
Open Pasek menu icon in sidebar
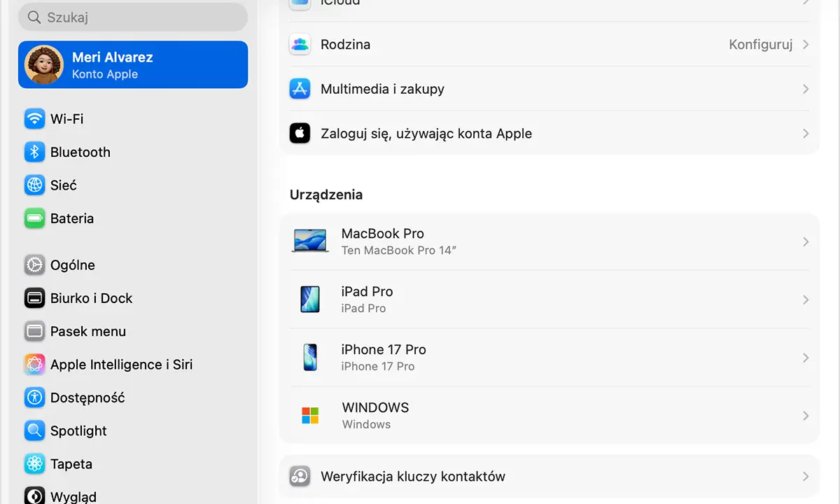click(x=34, y=331)
